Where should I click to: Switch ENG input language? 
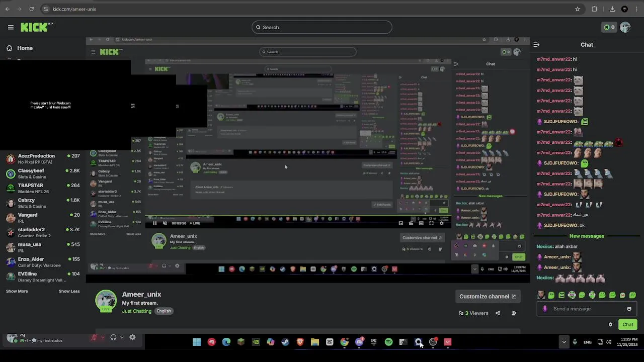click(588, 342)
